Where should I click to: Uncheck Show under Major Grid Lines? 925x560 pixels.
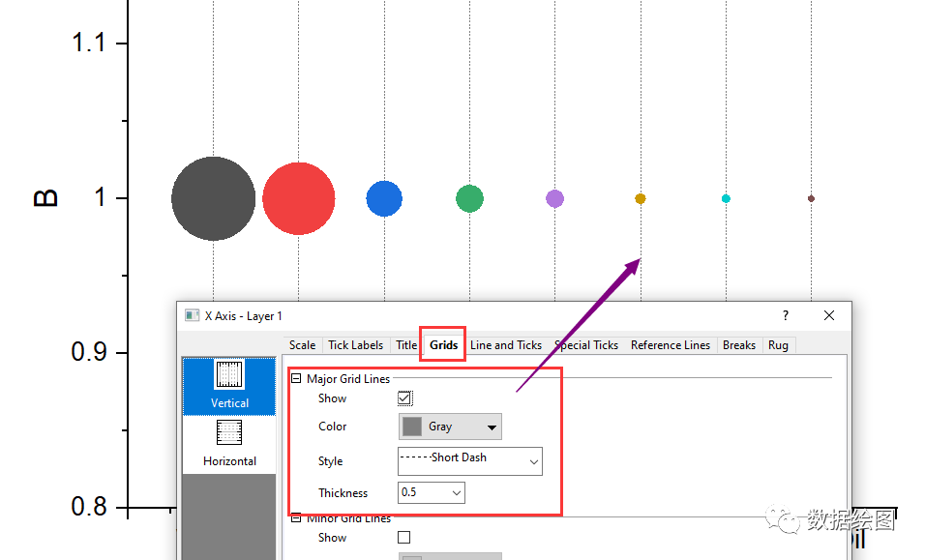tap(404, 398)
